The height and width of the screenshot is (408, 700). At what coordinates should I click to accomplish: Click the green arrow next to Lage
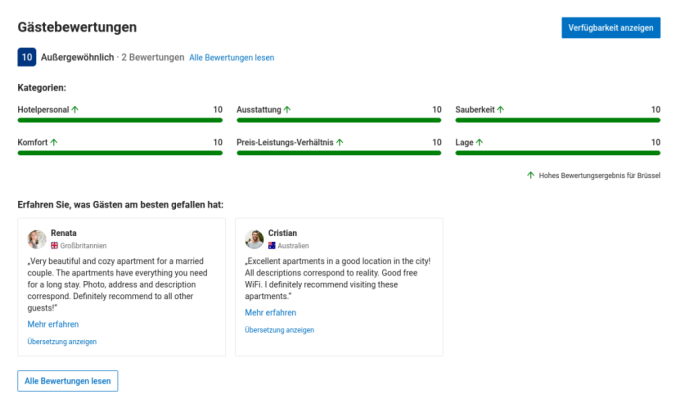click(480, 142)
